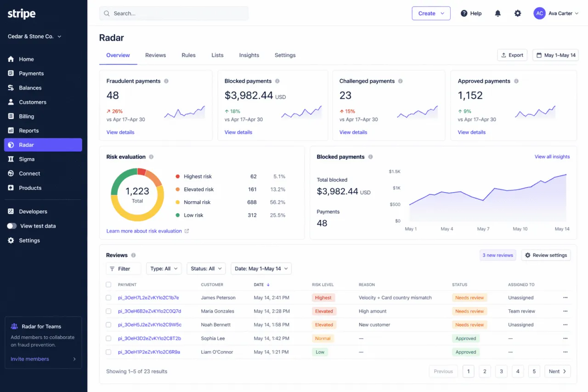Open Developers section in sidebar

[43, 211]
